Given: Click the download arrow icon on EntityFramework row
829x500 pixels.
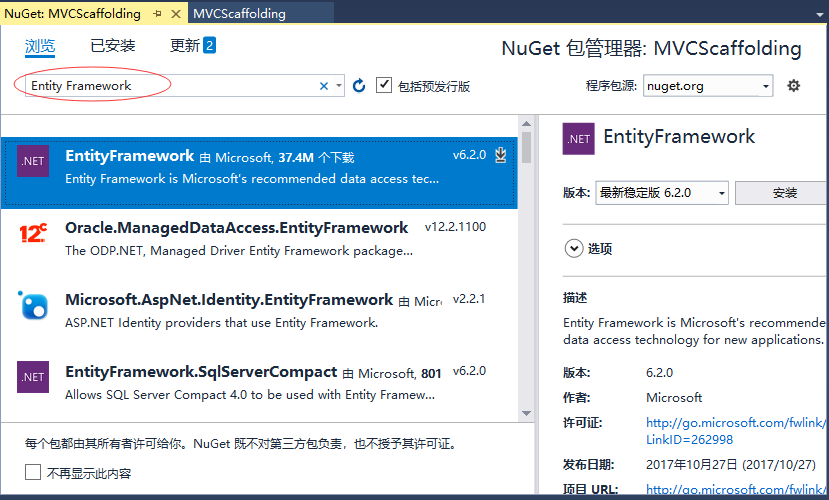Looking at the screenshot, I should coord(501,155).
